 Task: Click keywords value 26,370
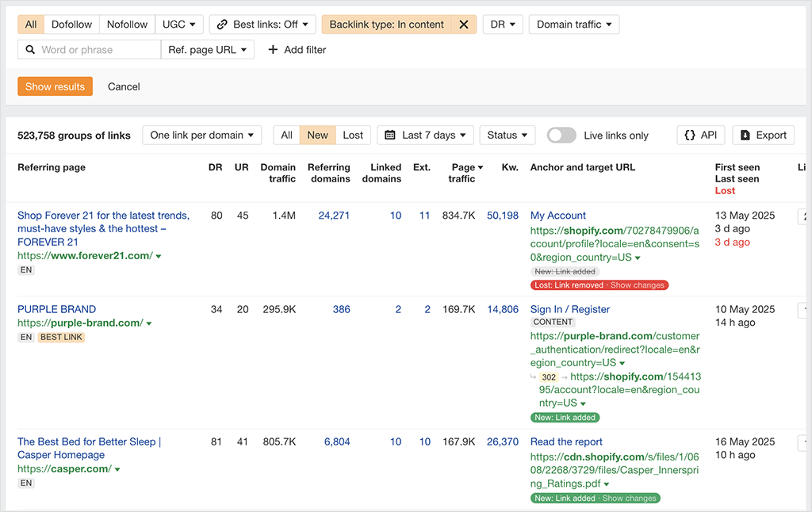tap(502, 441)
